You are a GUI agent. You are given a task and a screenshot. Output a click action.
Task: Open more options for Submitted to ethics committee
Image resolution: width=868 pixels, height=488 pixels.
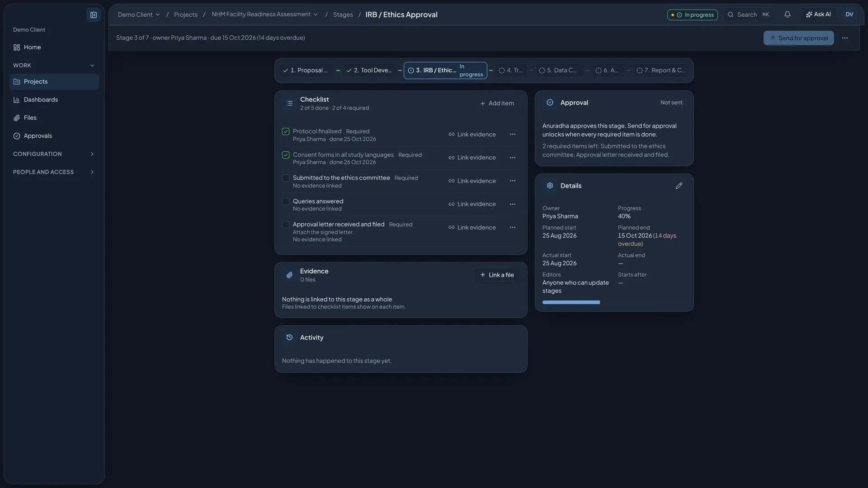click(x=512, y=181)
